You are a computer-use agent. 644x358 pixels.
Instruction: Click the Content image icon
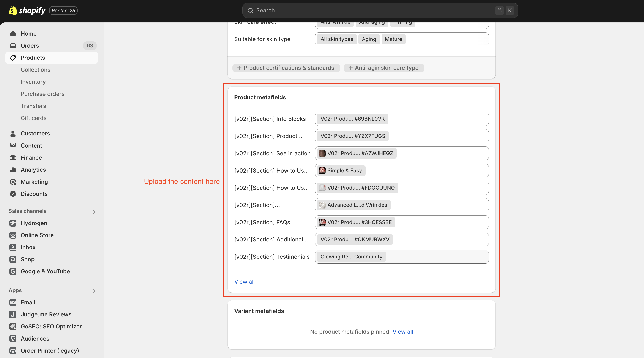pyautogui.click(x=13, y=146)
